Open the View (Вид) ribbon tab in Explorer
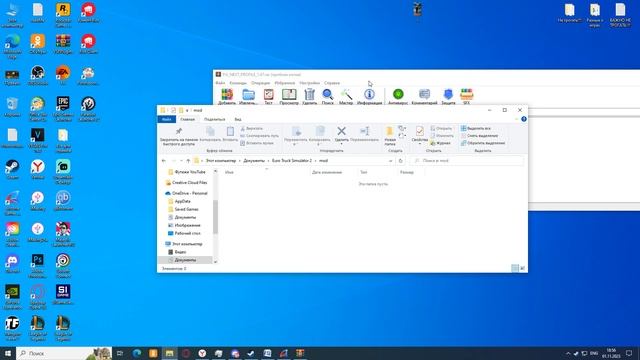 click(x=238, y=119)
